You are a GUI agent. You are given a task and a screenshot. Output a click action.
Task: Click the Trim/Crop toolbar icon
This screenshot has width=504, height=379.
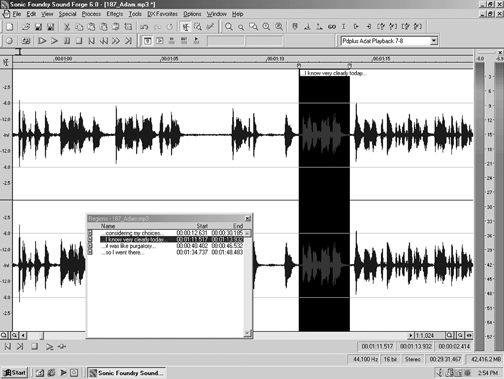(x=128, y=27)
